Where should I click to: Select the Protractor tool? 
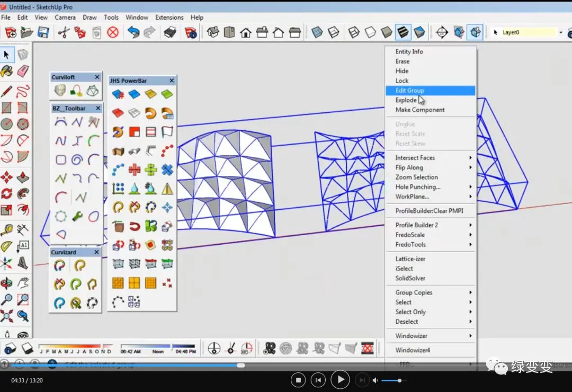6,246
